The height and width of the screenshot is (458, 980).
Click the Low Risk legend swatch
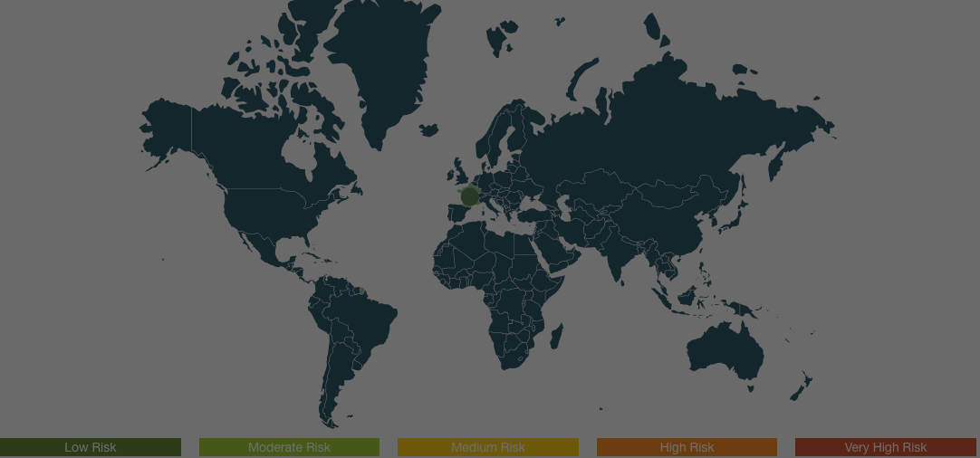tap(91, 447)
